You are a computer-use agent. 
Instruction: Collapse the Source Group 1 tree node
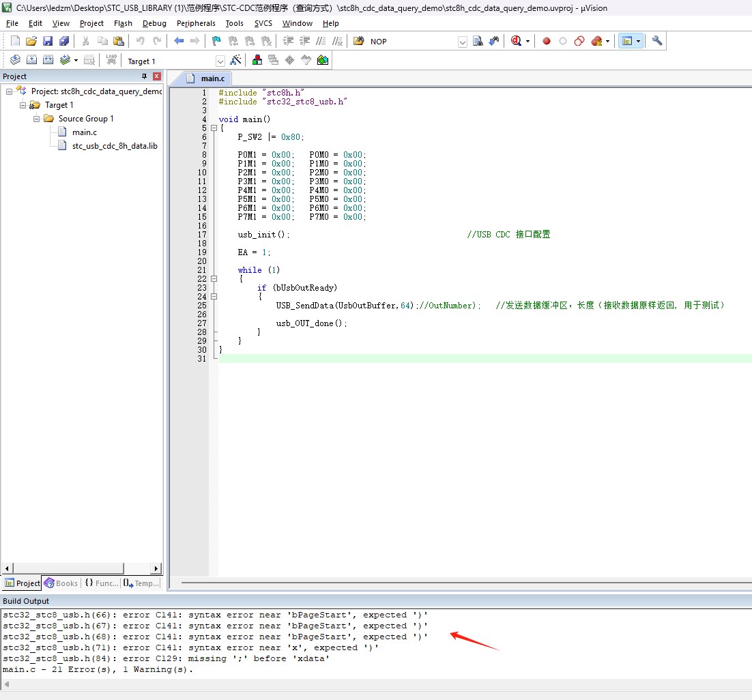pyautogui.click(x=37, y=119)
